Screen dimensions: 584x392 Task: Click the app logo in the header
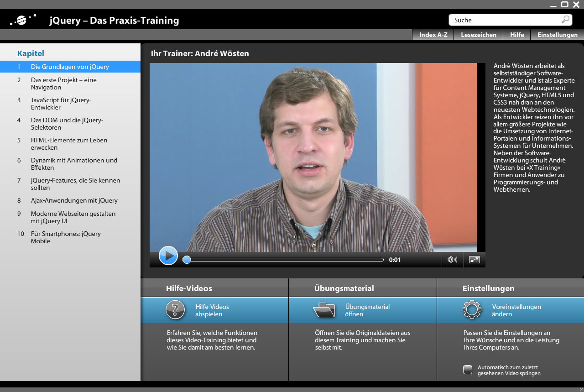(23, 20)
